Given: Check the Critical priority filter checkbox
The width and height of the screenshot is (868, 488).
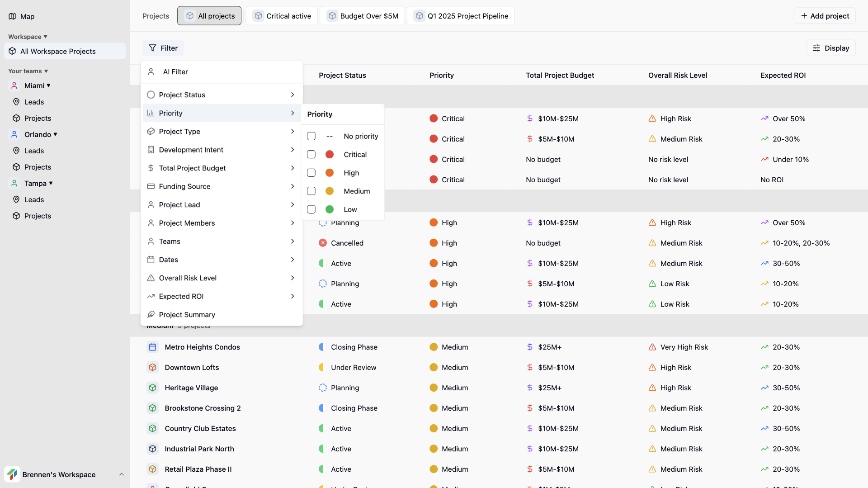Looking at the screenshot, I should [311, 154].
